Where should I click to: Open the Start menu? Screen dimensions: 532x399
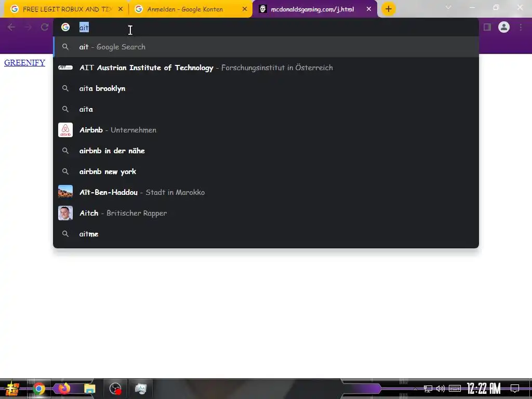point(12,389)
